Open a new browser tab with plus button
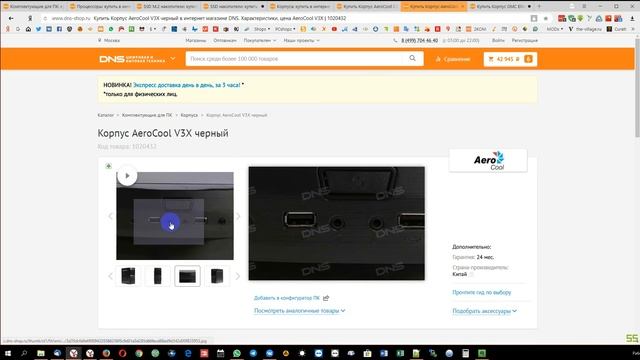Viewport: 640px width, 360px height. pyautogui.click(x=539, y=7)
